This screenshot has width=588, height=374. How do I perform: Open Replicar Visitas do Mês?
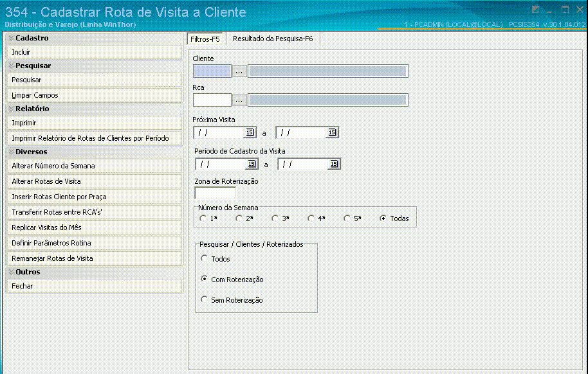click(95, 228)
